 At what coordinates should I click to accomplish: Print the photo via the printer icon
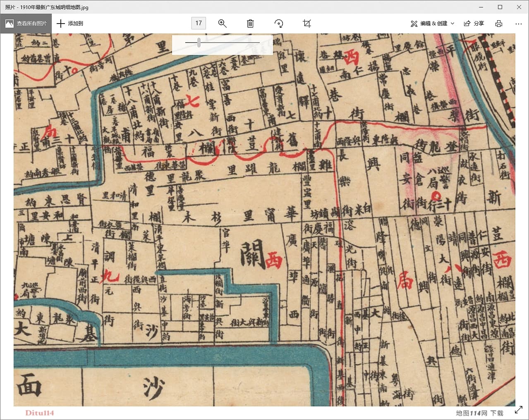coord(499,24)
